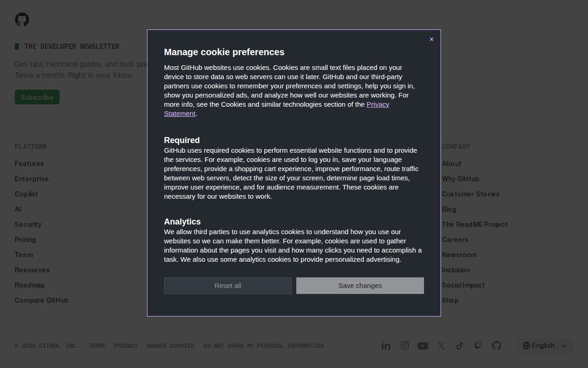
Task: Visit The ReadME Project link
Action: [475, 224]
